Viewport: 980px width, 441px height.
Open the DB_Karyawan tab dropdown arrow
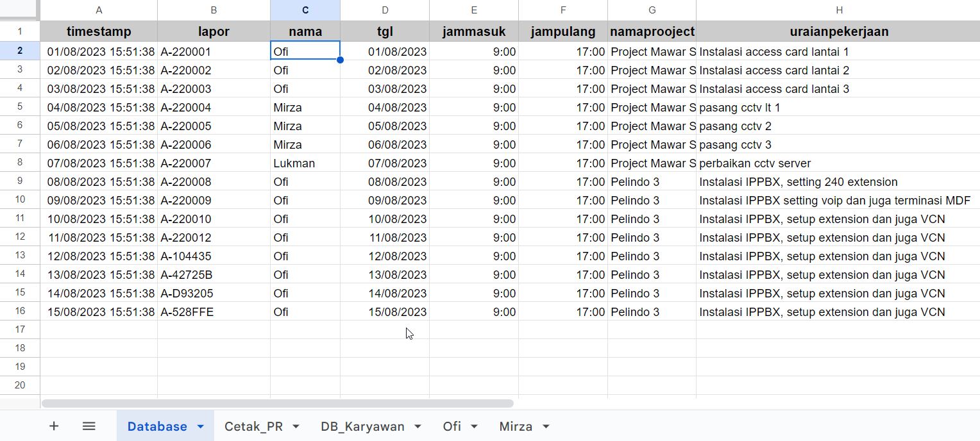tap(418, 427)
